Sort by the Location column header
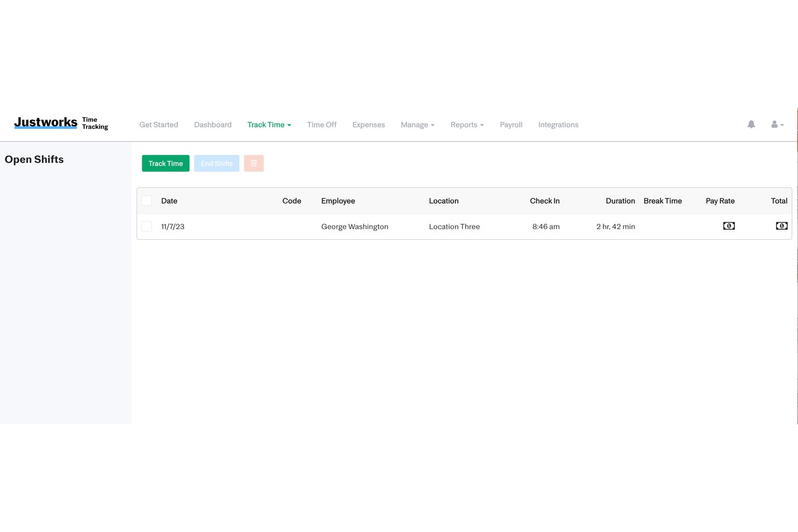 coord(444,201)
